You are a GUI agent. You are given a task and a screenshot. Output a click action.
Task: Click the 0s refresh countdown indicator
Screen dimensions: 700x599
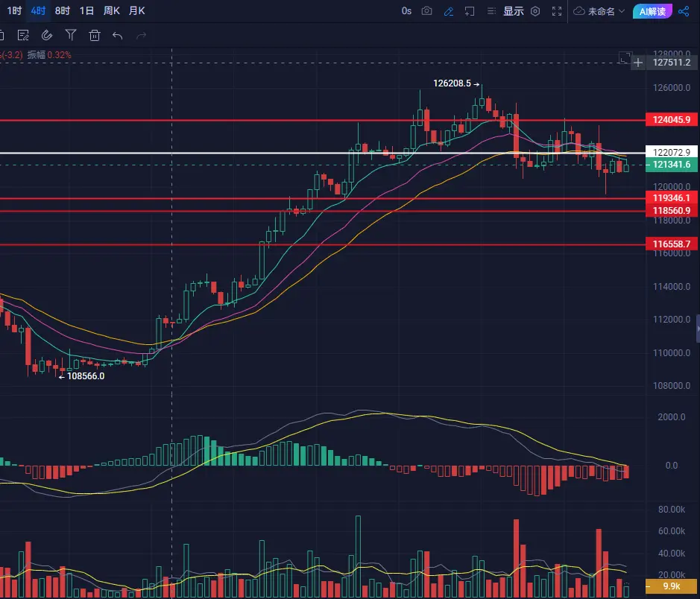pos(406,11)
